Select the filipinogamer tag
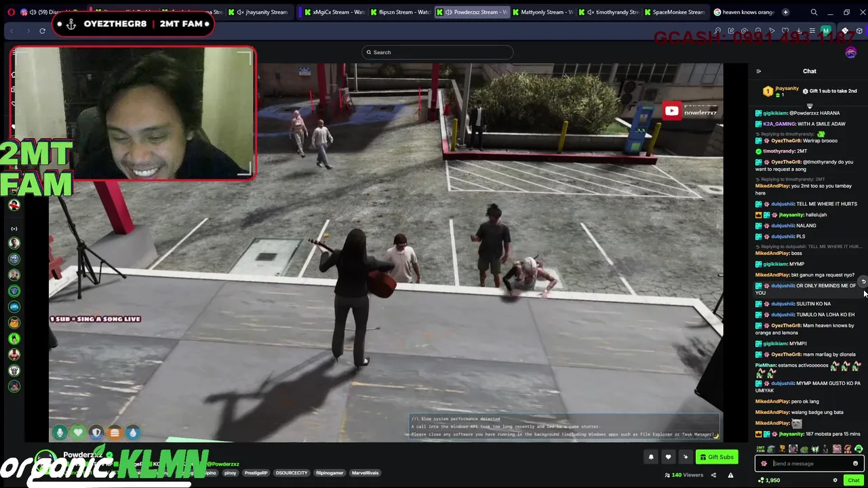This screenshot has width=868, height=488. pos(330,473)
